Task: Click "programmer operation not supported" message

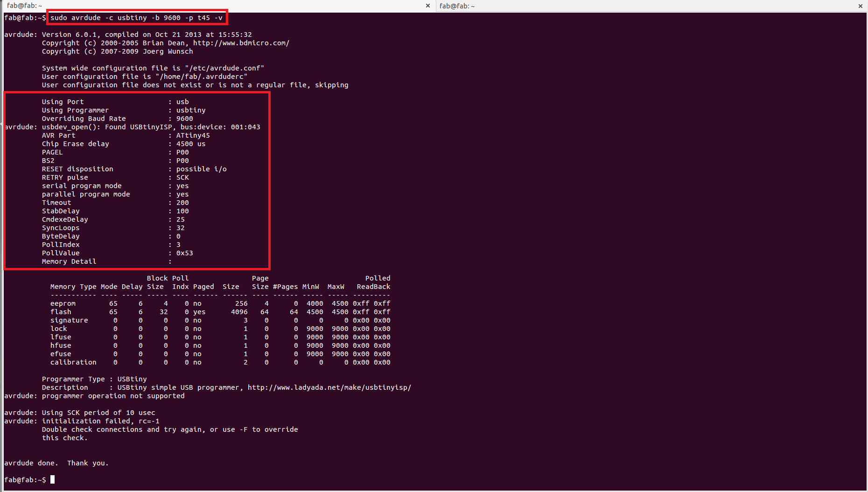Action: coord(113,396)
